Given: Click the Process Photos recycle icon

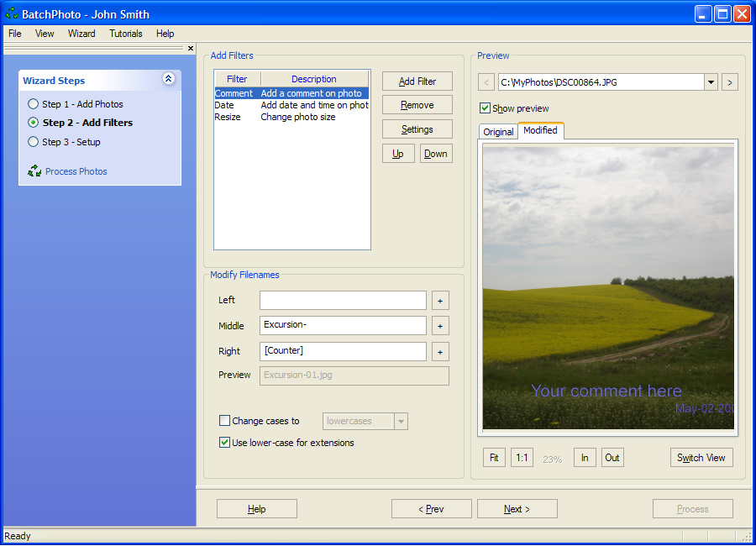Looking at the screenshot, I should point(34,171).
